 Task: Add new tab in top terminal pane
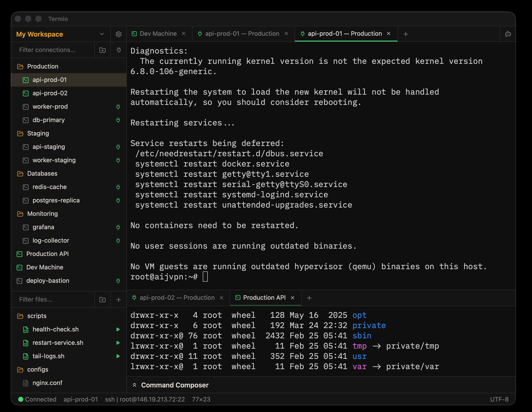tap(406, 34)
